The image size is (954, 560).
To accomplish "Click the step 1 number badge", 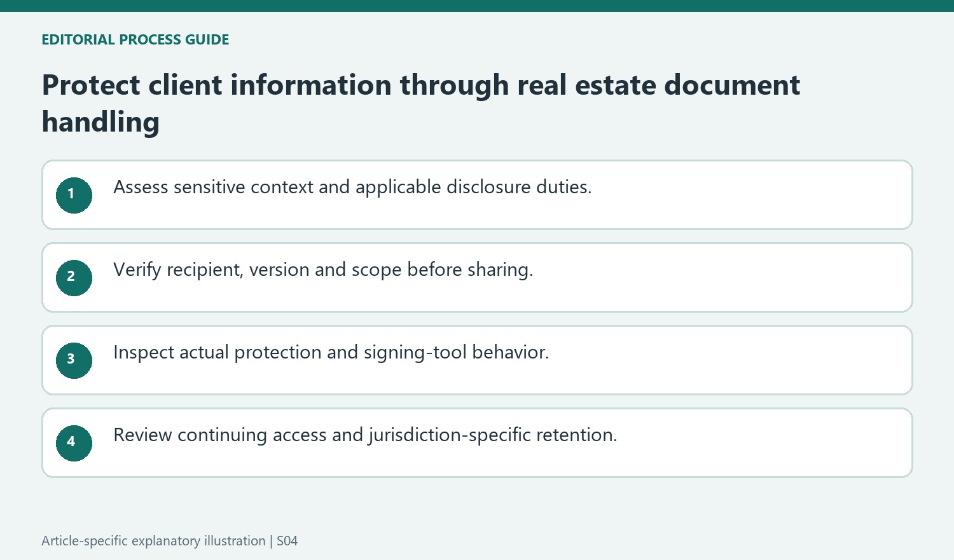I will [x=74, y=195].
